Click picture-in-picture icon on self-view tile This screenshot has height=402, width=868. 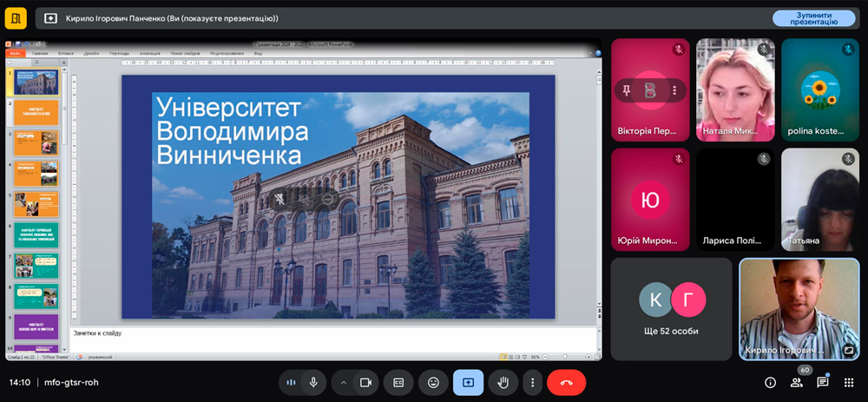[848, 350]
